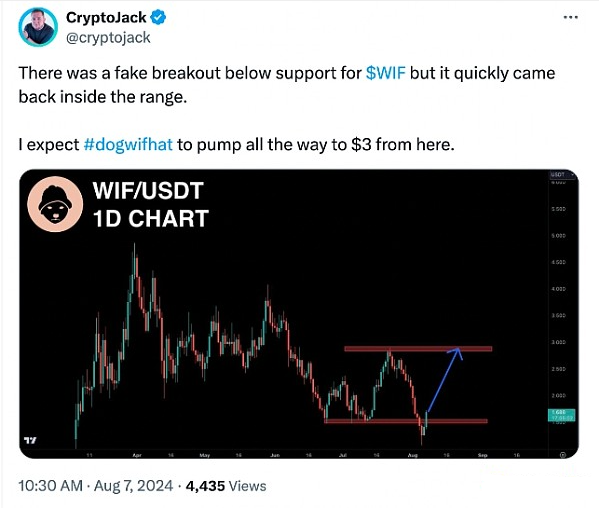Open the WIF/USDT chart image
This screenshot has width=599, height=508.
click(299, 314)
